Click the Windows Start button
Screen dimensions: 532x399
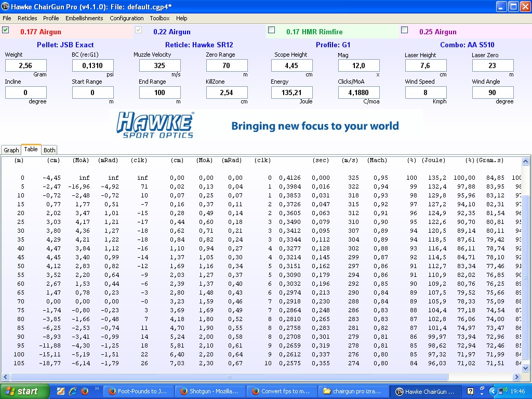coord(24,391)
